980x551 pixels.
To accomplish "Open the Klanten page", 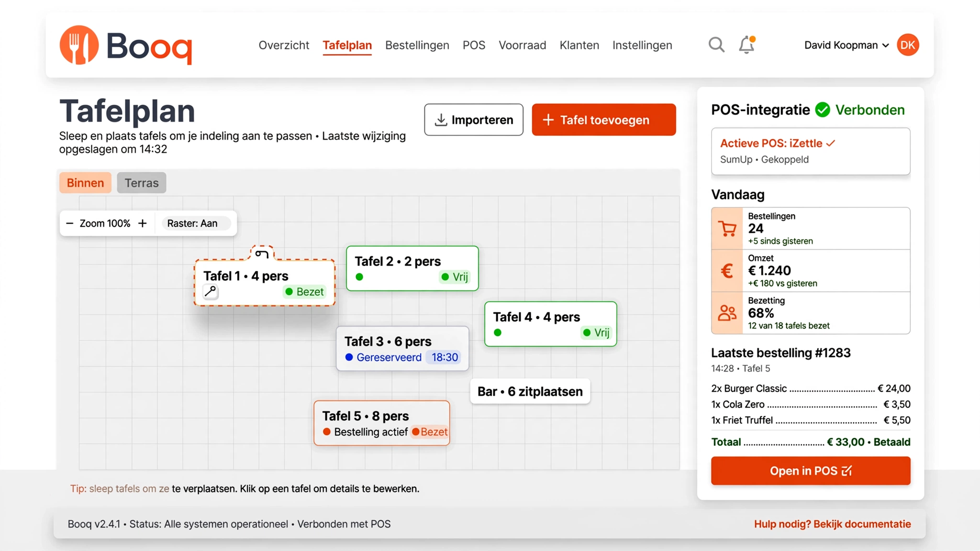I will pyautogui.click(x=579, y=45).
